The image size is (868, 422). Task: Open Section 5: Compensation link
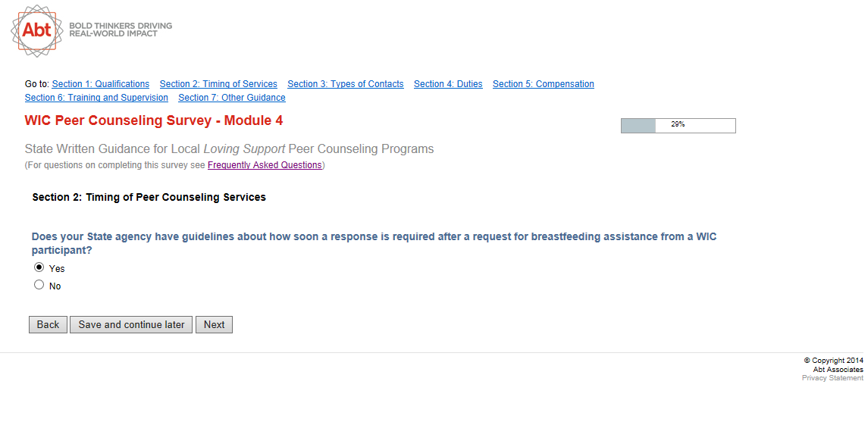(x=543, y=84)
